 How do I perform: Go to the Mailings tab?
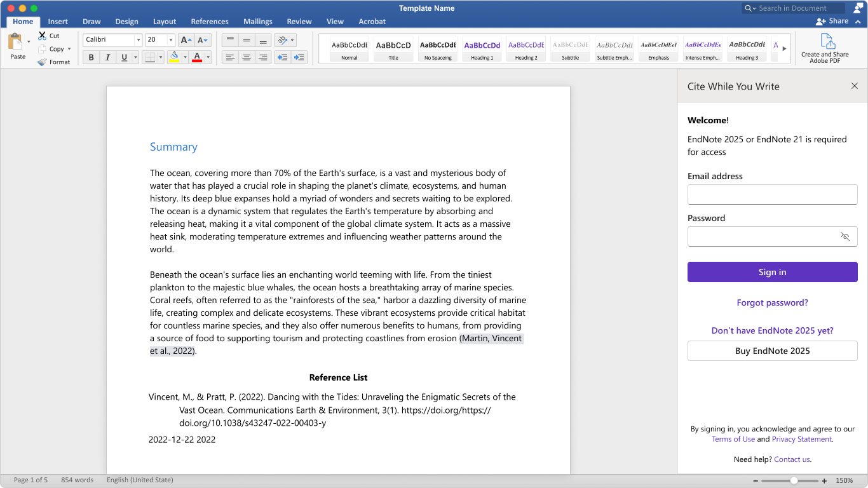point(258,22)
